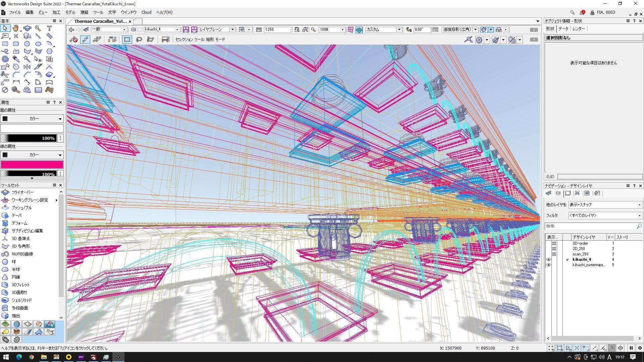Screen dimensions: 644x362
Task: Select the Protractor angle tool
Action: coord(27,90)
